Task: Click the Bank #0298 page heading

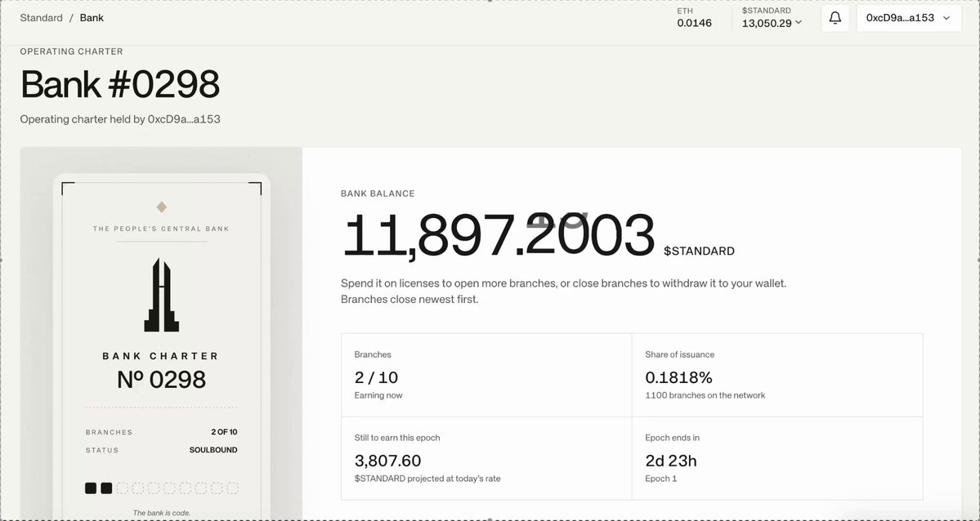Action: [120, 84]
